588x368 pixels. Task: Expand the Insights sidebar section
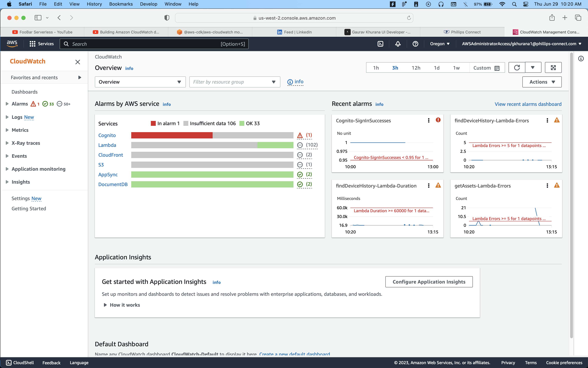[x=7, y=182]
